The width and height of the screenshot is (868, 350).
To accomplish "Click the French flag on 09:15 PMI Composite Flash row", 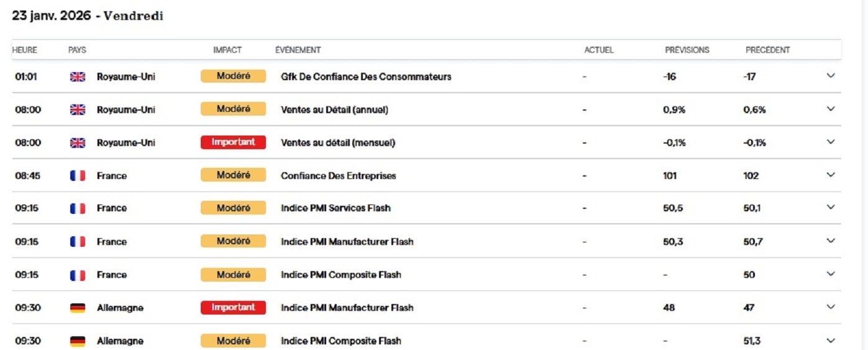I will [x=77, y=275].
